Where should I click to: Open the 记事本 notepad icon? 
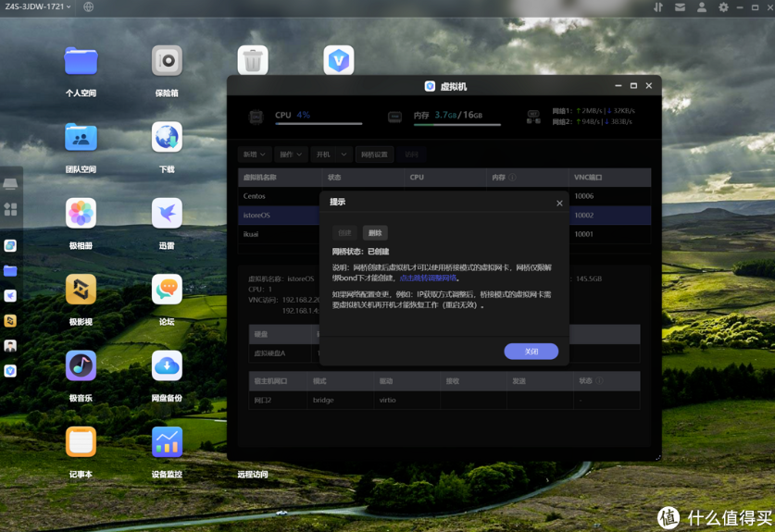(81, 442)
